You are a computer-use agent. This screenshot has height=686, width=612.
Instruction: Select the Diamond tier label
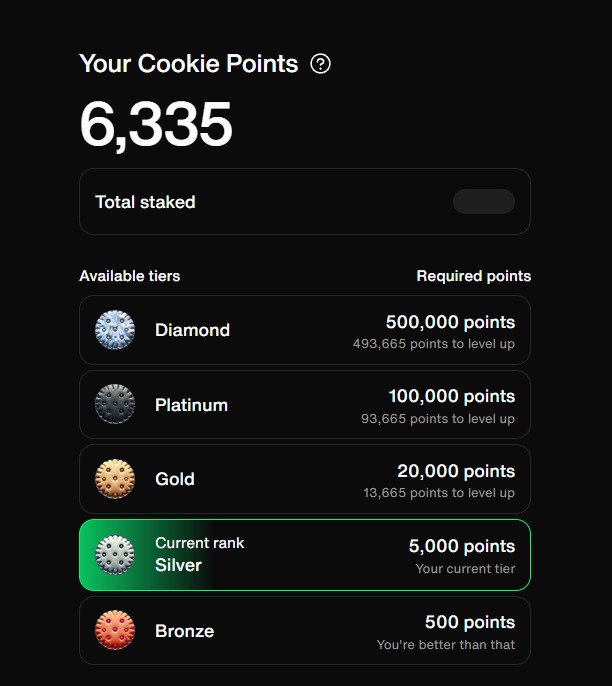192,330
